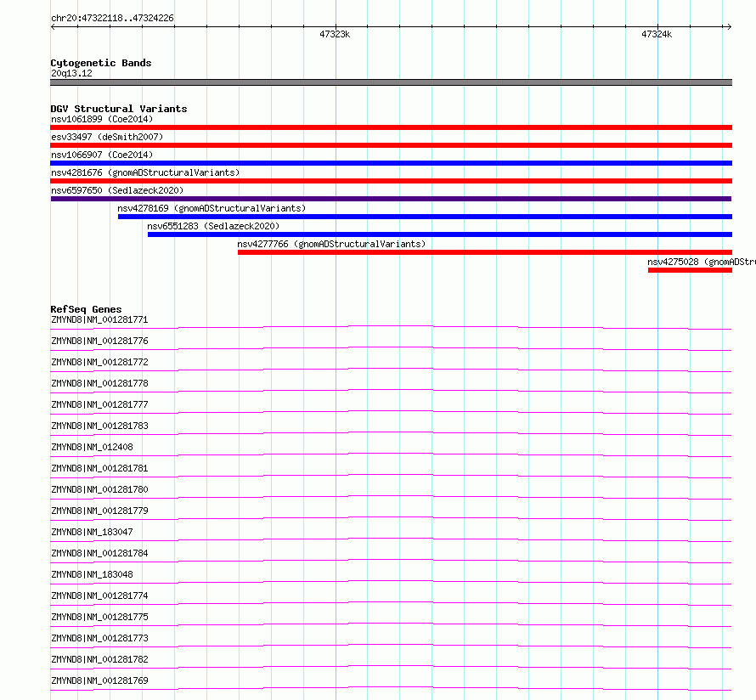Image resolution: width=756 pixels, height=700 pixels.
Task: Open transcript ZMYND8|NM_001281784
Action: point(99,553)
